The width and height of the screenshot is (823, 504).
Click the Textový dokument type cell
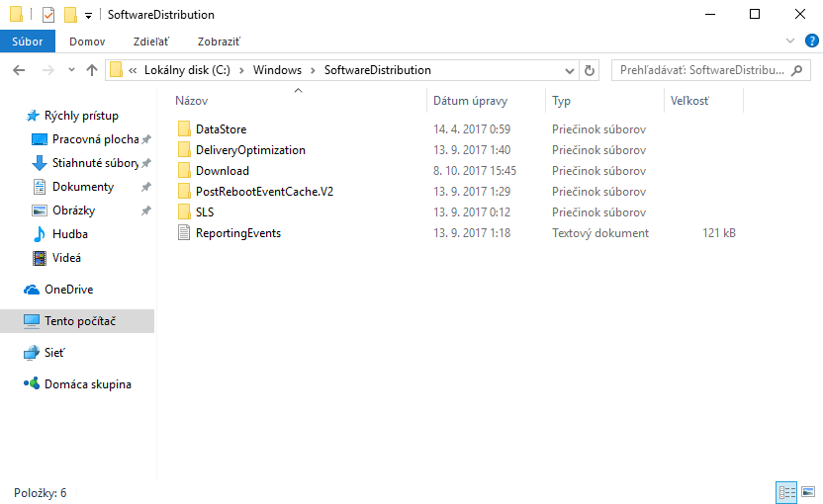pos(599,233)
